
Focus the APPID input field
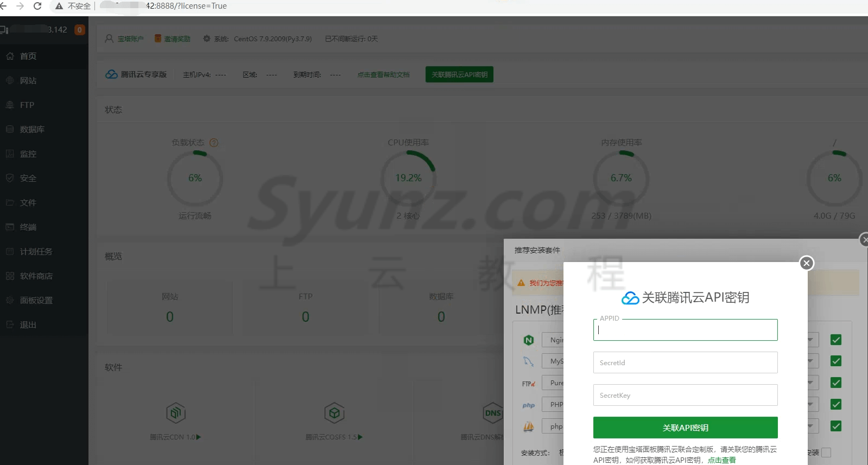coord(685,330)
